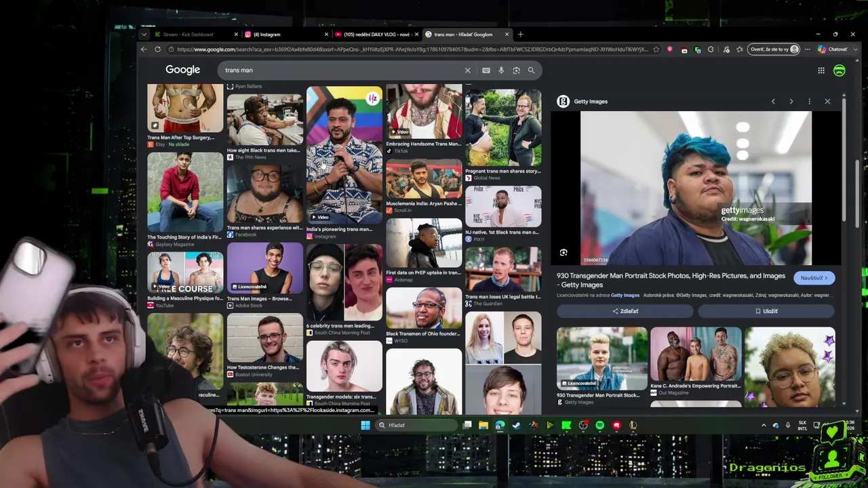Viewport: 868px width, 488px height.
Task: Show next image in the preview panel
Action: [x=791, y=102]
